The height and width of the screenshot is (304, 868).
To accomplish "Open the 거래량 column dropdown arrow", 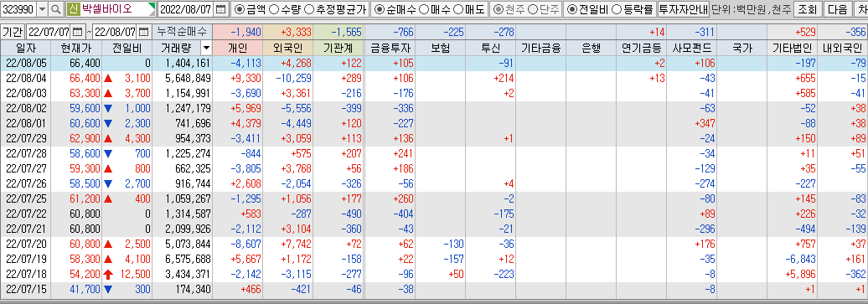I will pyautogui.click(x=205, y=49).
